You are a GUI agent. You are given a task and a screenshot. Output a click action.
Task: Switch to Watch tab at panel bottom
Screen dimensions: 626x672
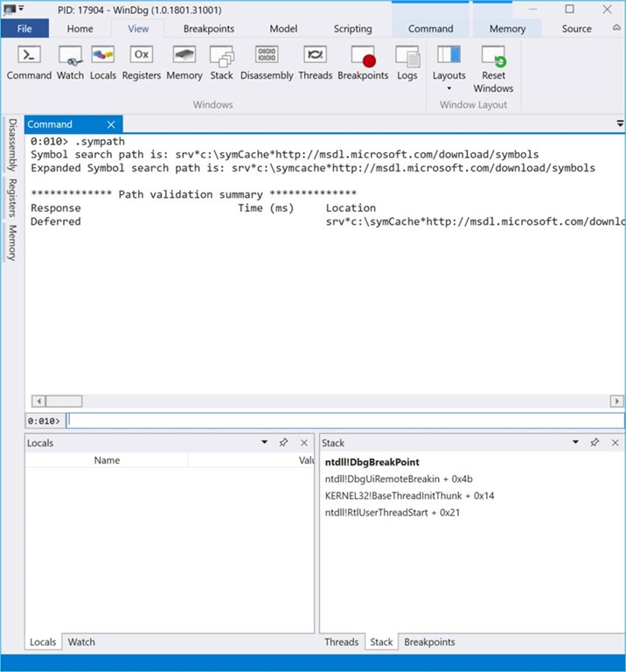click(x=81, y=642)
